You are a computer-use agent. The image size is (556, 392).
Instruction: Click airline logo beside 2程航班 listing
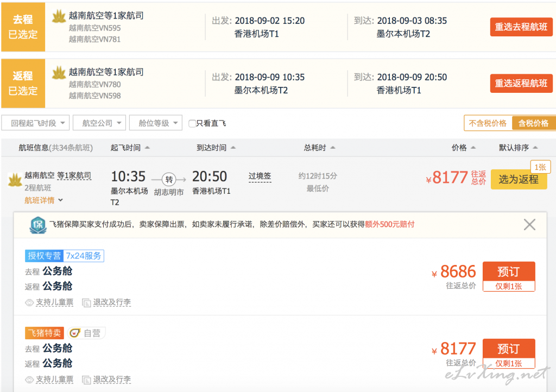tap(15, 180)
